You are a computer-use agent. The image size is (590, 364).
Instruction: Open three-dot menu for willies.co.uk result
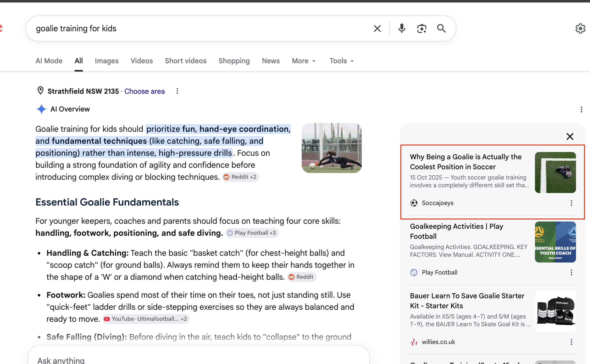pyautogui.click(x=571, y=342)
